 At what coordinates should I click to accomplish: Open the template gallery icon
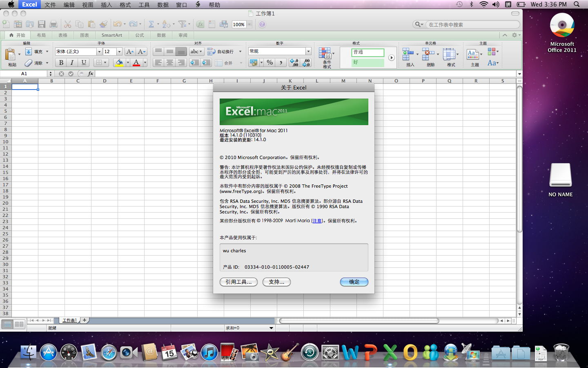(18, 25)
